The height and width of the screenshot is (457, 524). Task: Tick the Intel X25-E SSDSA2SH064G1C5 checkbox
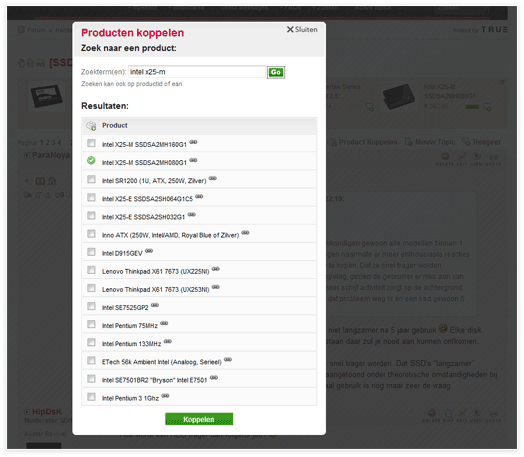click(91, 197)
